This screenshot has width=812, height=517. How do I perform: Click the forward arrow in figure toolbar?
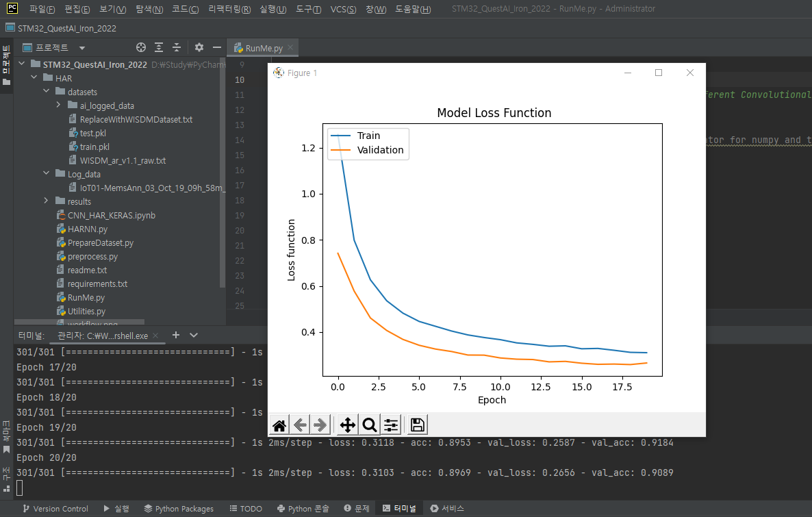pyautogui.click(x=320, y=425)
